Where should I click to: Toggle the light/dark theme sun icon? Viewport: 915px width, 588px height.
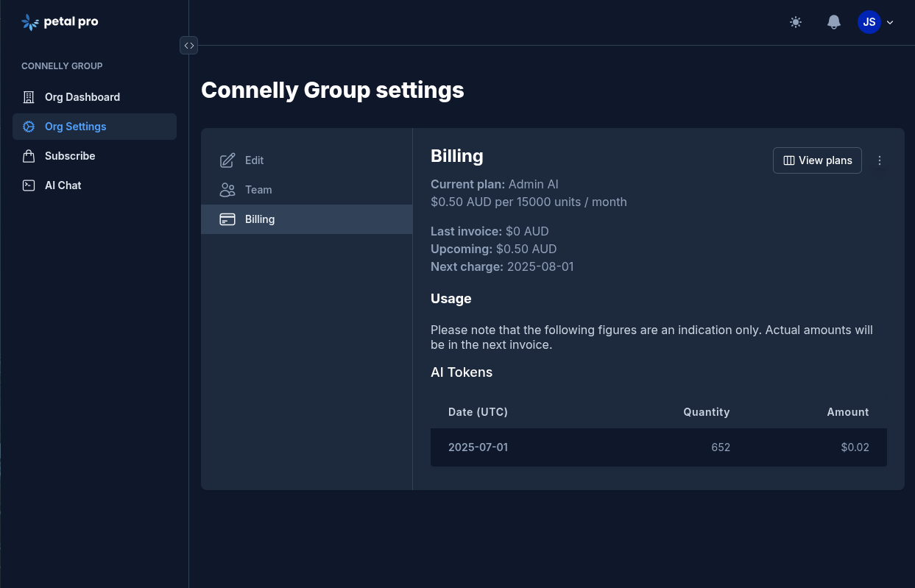(x=796, y=22)
